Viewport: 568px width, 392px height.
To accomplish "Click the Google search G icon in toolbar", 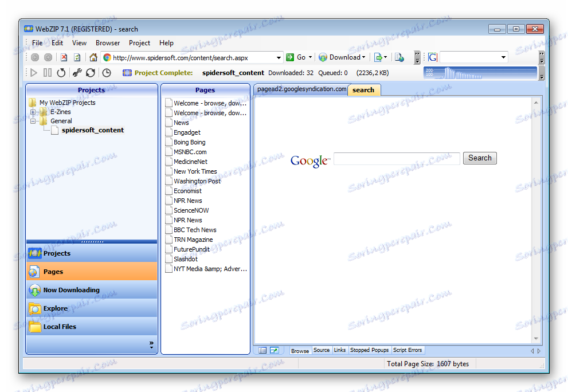I will (433, 57).
